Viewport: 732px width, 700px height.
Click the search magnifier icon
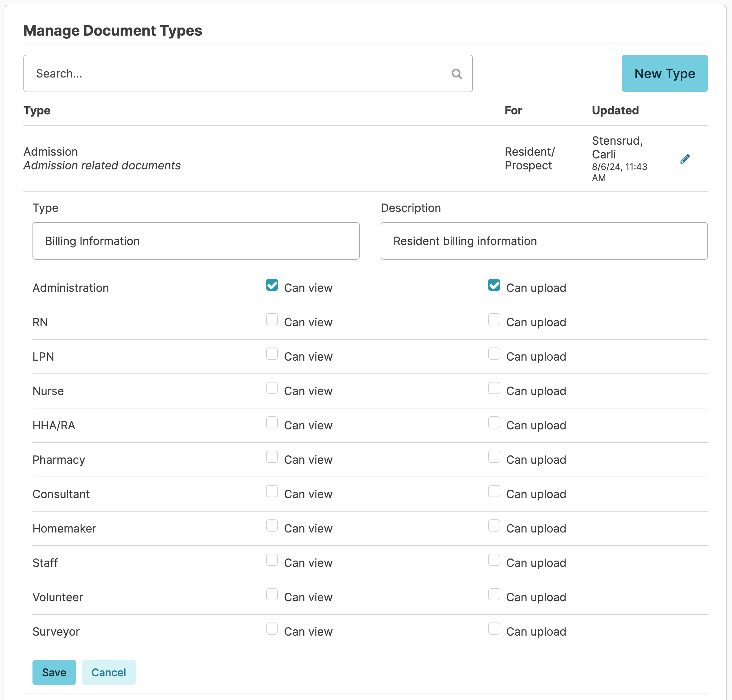point(457,73)
